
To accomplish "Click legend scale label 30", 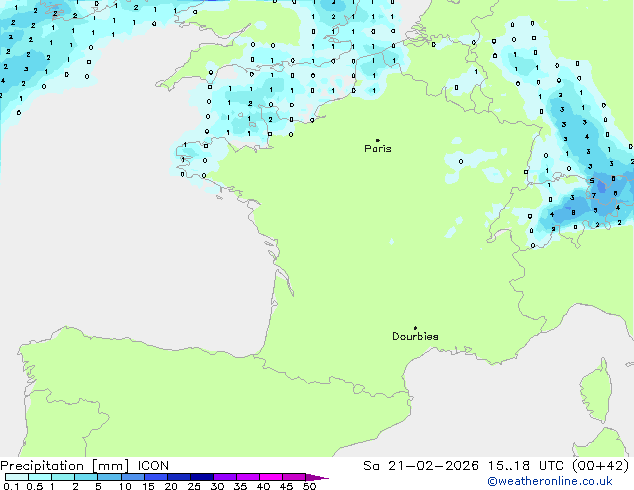I will [217, 486].
